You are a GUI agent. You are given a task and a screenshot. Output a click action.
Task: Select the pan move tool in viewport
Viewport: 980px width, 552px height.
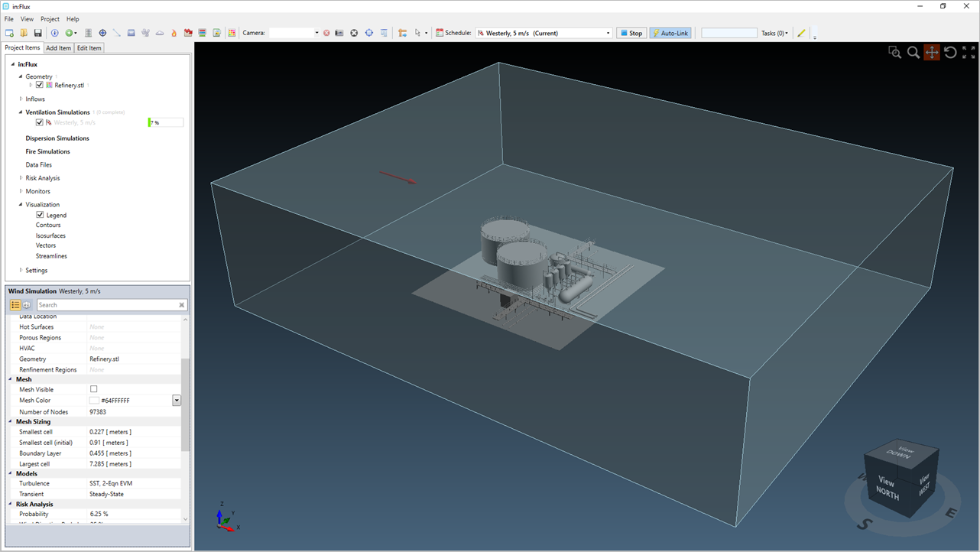pos(932,52)
